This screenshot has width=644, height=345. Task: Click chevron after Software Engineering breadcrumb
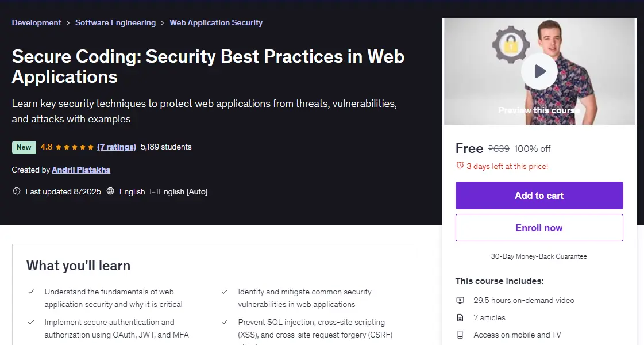(163, 23)
